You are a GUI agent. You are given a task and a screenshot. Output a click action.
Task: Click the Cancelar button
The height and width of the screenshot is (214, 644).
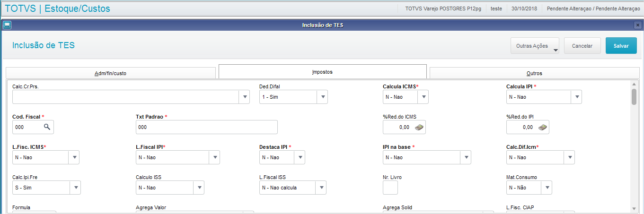pos(582,46)
